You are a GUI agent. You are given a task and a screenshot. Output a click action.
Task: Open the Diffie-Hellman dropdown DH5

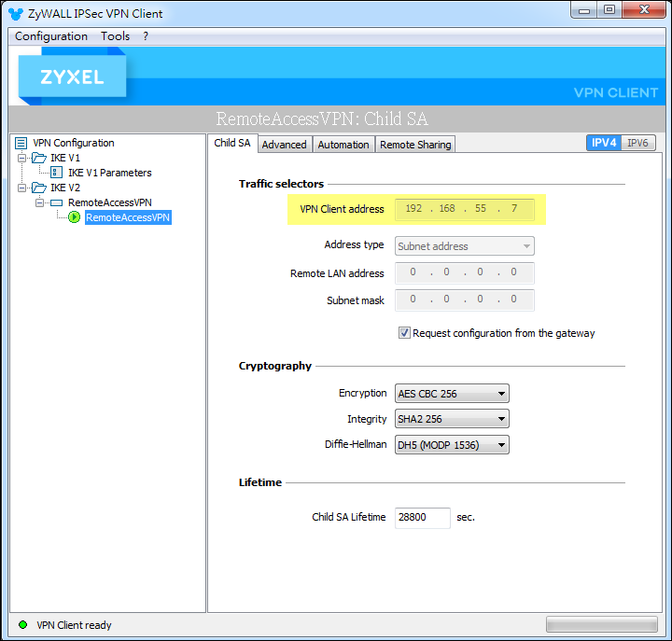point(452,445)
